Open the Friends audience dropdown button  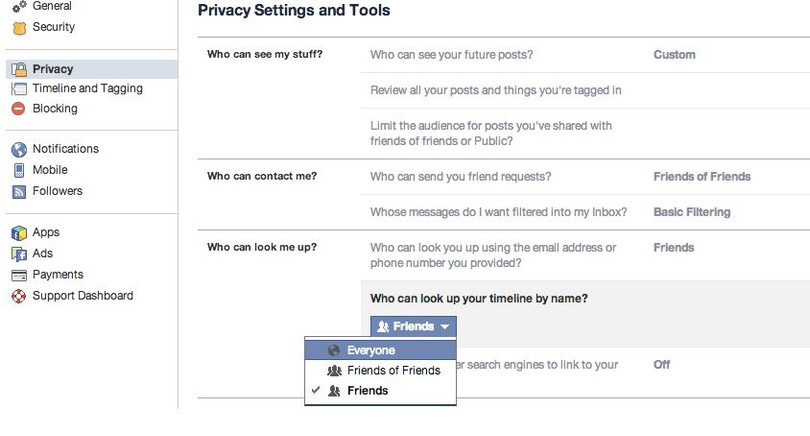tap(413, 326)
